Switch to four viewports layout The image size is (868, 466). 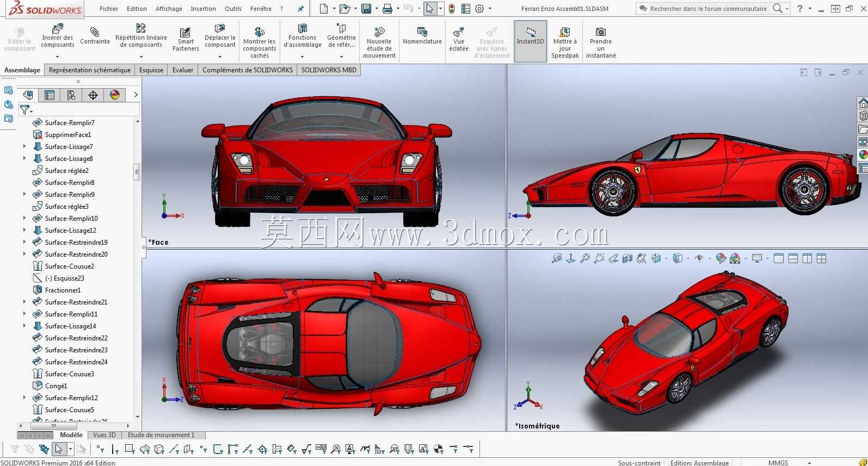[821, 259]
